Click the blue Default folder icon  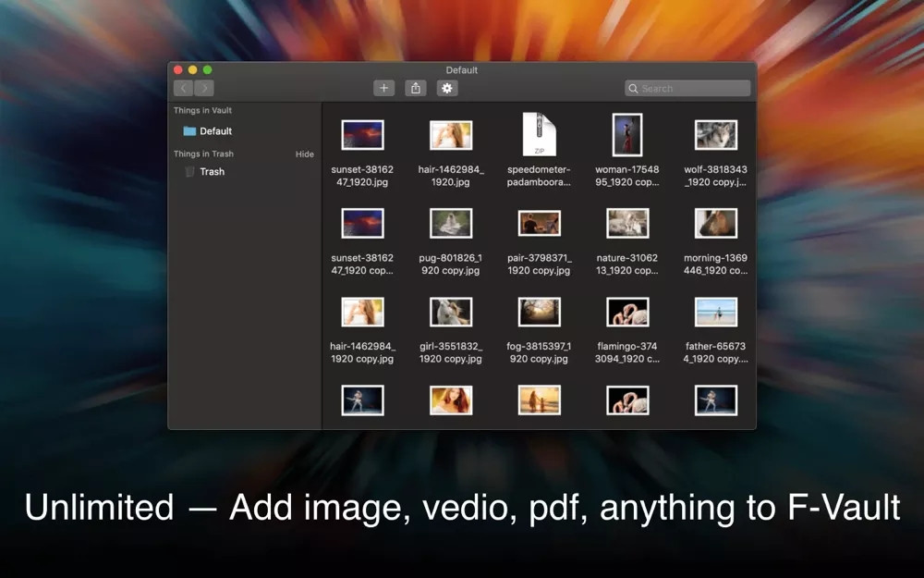pos(189,131)
